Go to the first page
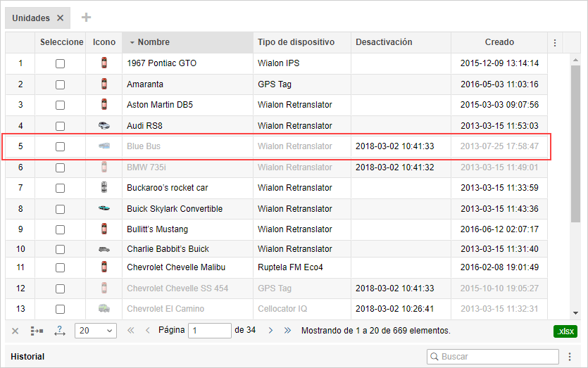Viewport: 588px width, 368px height. (x=130, y=331)
